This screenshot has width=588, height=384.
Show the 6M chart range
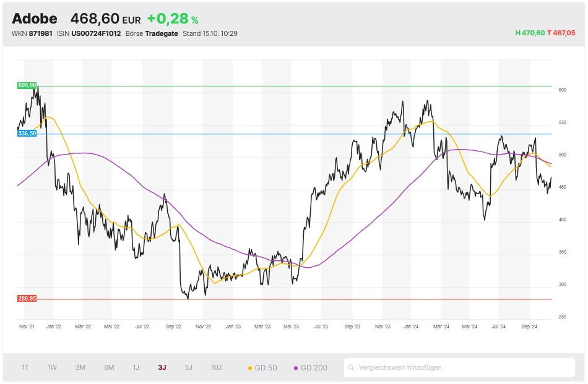click(109, 367)
